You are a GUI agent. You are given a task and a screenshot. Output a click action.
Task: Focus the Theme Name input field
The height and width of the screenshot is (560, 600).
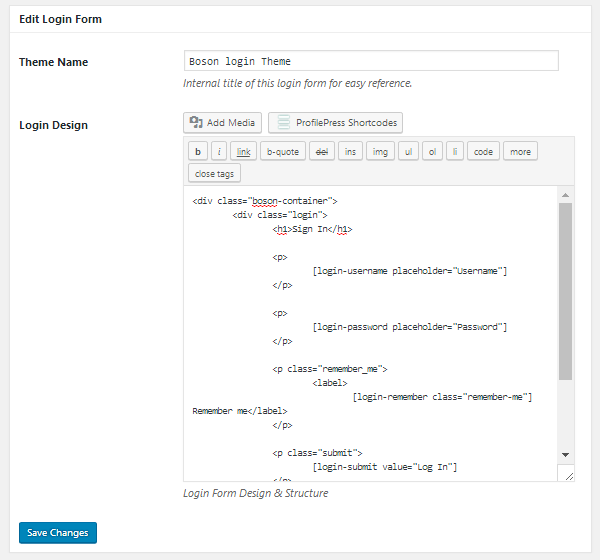coord(371,61)
